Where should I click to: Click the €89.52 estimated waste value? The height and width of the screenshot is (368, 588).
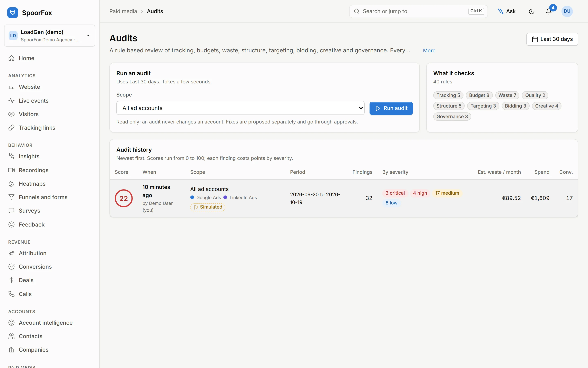(x=511, y=198)
